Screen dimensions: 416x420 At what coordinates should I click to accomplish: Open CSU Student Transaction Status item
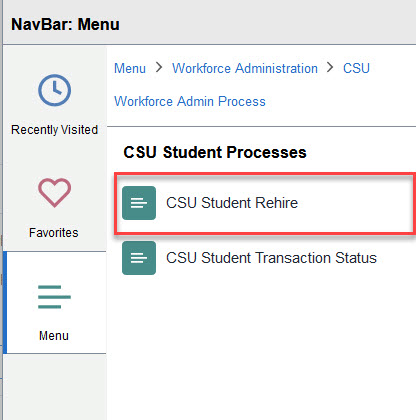click(265, 258)
